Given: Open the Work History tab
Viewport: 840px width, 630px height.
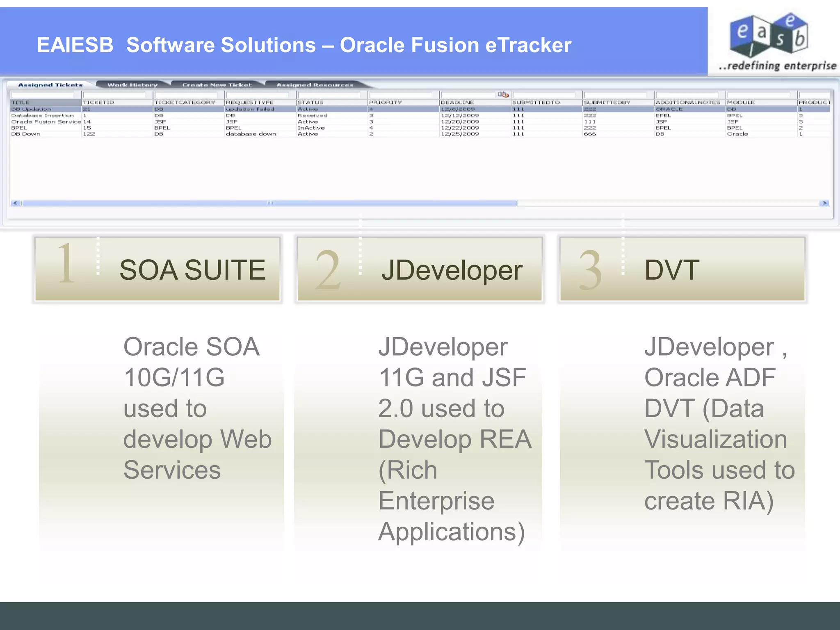Looking at the screenshot, I should pyautogui.click(x=132, y=84).
